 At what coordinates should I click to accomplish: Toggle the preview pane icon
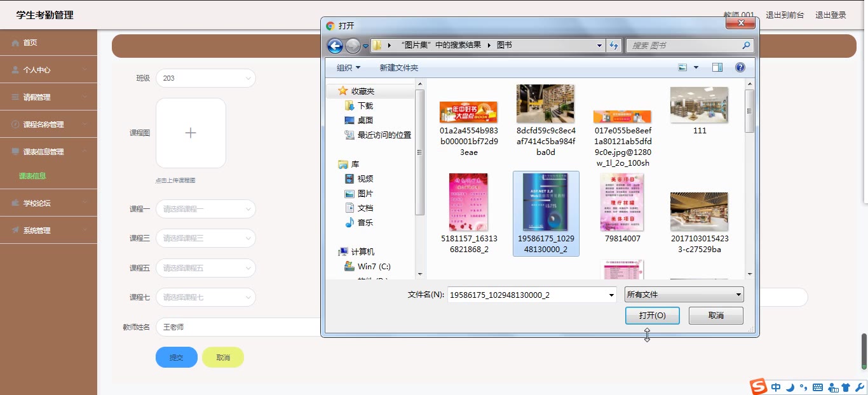717,67
